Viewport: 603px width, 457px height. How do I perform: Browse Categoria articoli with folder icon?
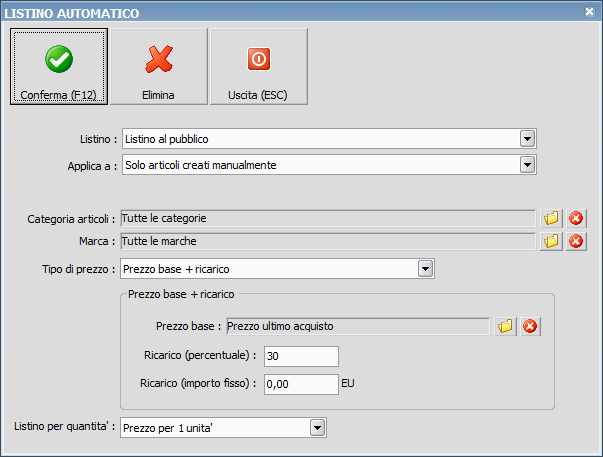(x=551, y=218)
